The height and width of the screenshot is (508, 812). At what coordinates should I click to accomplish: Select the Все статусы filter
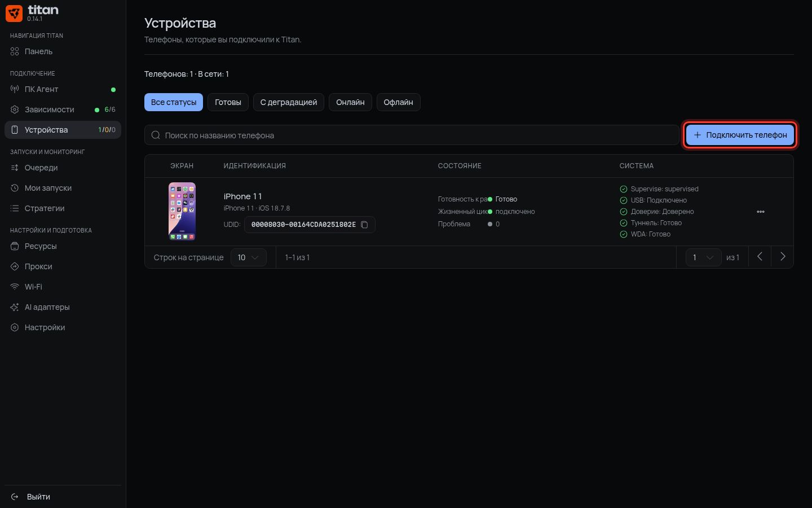(x=174, y=102)
